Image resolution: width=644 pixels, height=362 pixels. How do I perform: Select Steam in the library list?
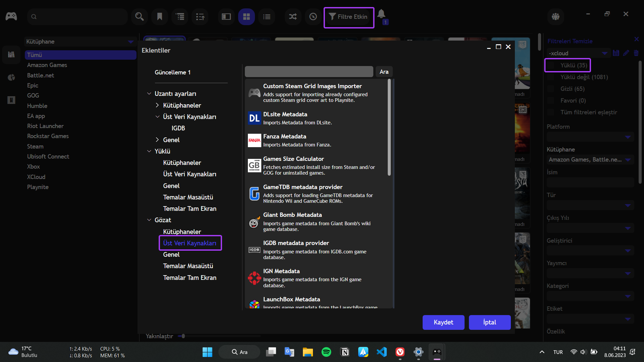pyautogui.click(x=35, y=146)
